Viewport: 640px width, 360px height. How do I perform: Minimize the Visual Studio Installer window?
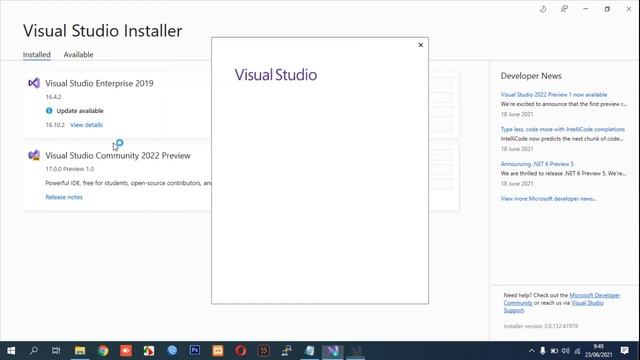click(586, 9)
